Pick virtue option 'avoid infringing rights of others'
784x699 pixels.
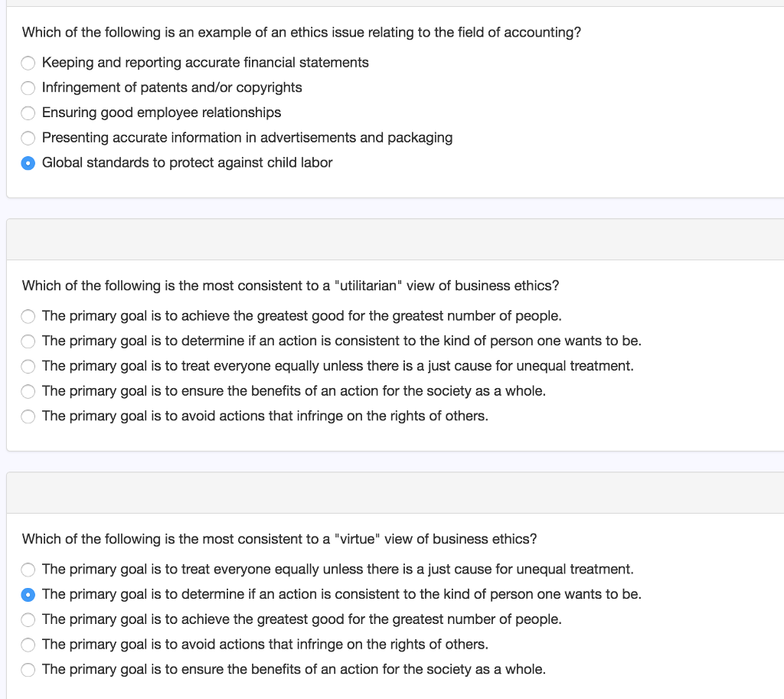28,645
